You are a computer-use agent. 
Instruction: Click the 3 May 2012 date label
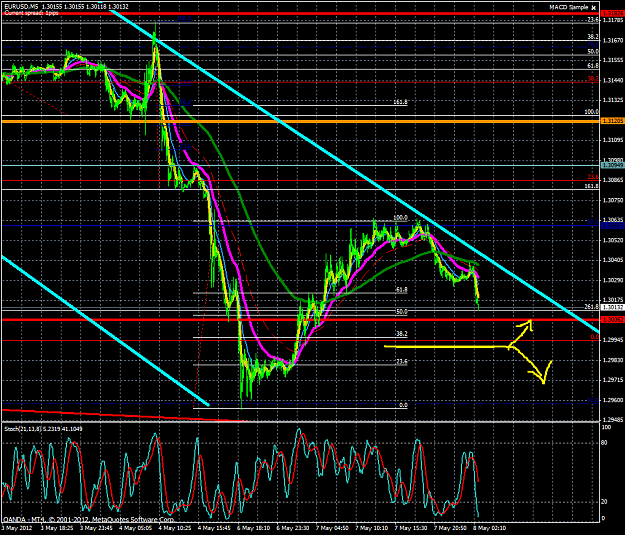(x=15, y=528)
